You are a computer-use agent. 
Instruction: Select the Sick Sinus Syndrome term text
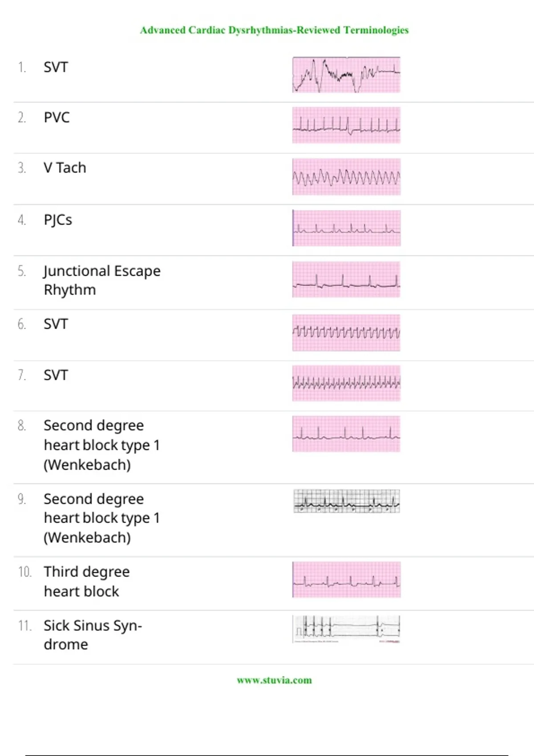[x=93, y=635]
